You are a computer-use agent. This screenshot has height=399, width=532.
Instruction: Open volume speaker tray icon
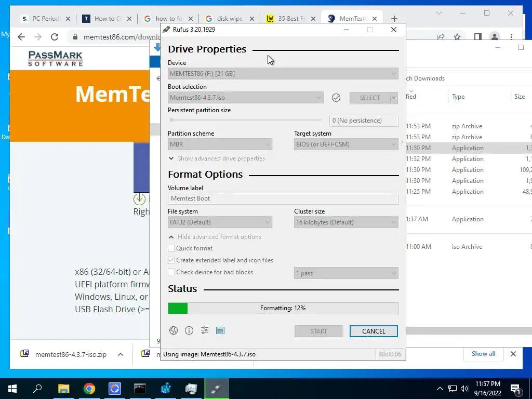click(x=464, y=389)
